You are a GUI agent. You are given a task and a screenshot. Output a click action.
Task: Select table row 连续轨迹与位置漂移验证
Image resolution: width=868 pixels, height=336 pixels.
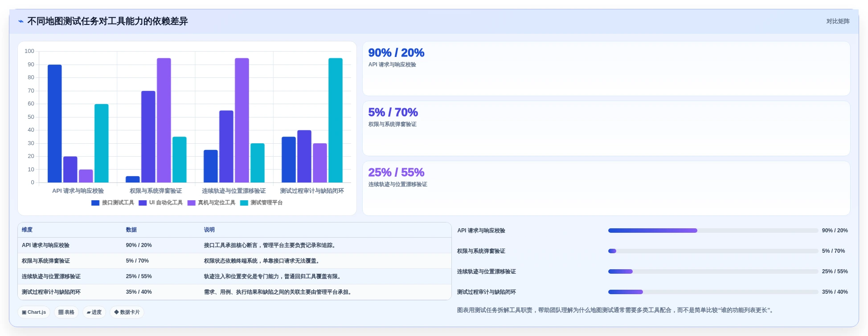coord(234,276)
